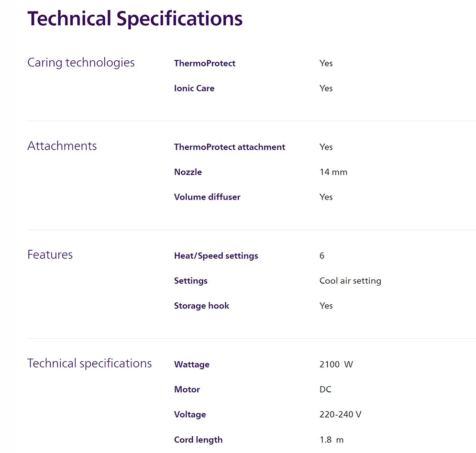Click the Heat/Speed settings label
Image resolution: width=476 pixels, height=453 pixels.
click(x=216, y=255)
